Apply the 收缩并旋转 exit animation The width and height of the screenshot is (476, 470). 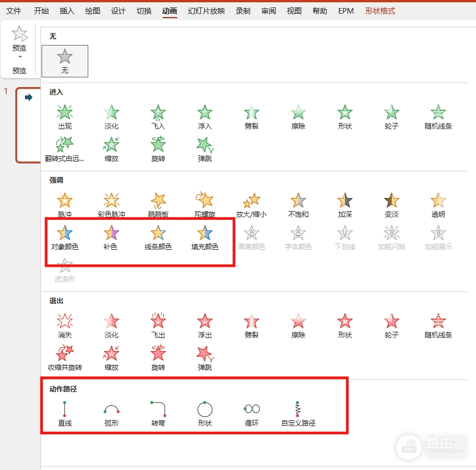(x=65, y=358)
